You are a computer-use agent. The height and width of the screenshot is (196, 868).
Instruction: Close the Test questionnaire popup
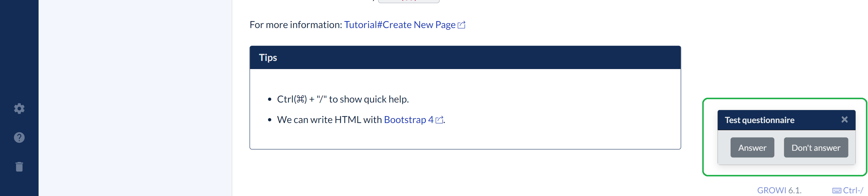tap(844, 120)
